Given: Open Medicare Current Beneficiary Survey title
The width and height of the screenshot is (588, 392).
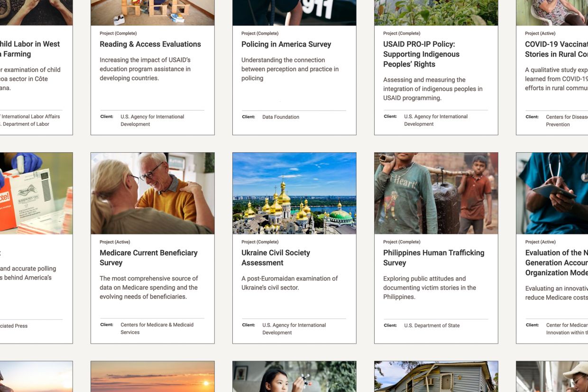Looking at the screenshot, I should [x=148, y=258].
